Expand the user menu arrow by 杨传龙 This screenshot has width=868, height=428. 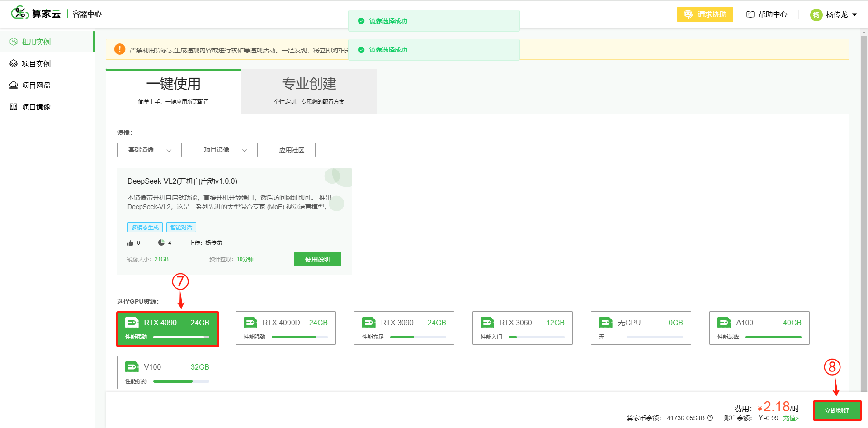click(854, 15)
